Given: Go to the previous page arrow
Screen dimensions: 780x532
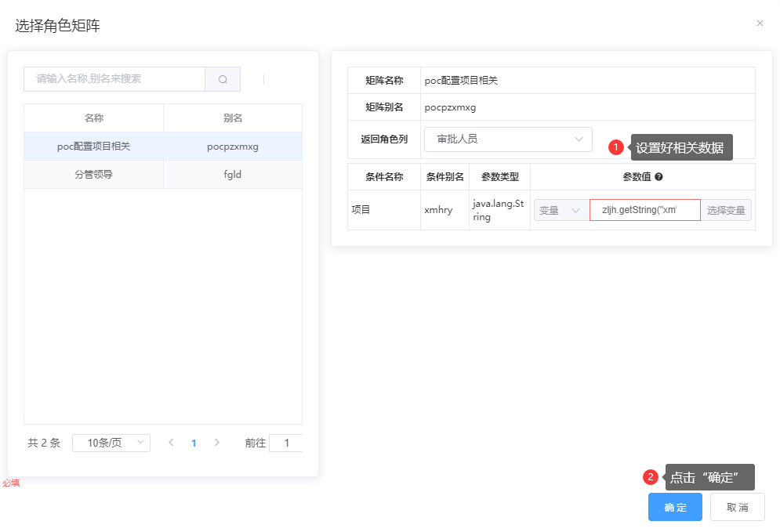Looking at the screenshot, I should 171,443.
